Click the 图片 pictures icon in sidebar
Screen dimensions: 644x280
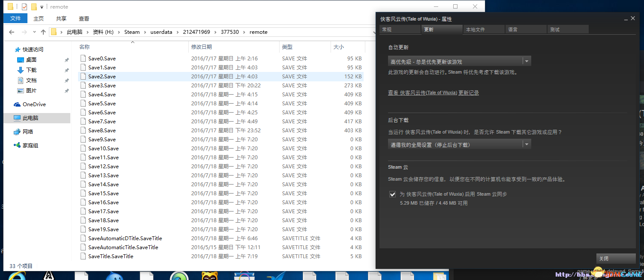[x=20, y=91]
